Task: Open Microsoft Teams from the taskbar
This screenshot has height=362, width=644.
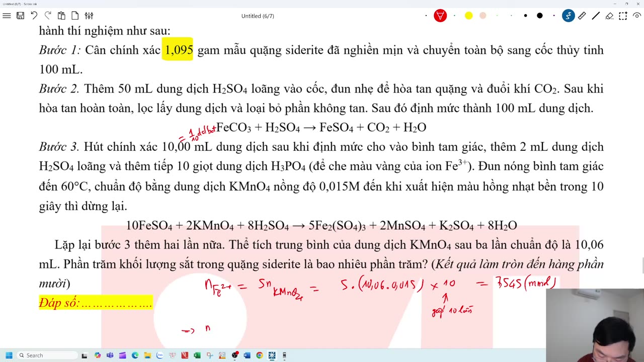Action: tap(110, 355)
